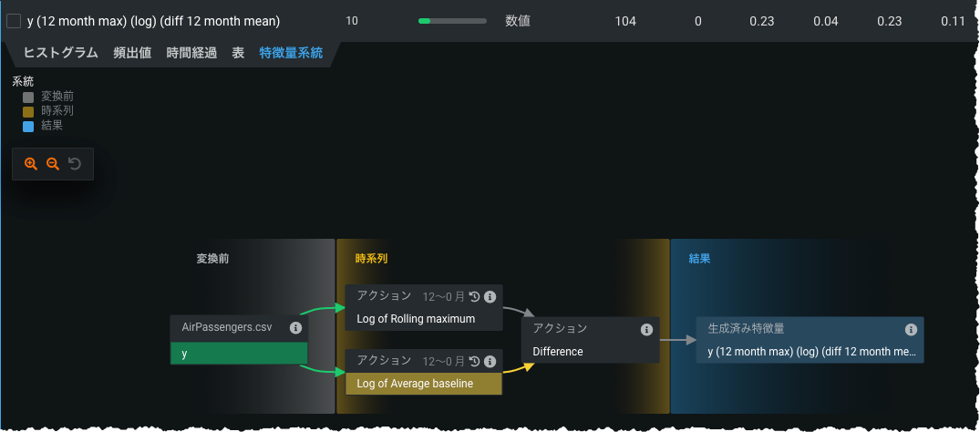Screen dimensions: 980x432
Task: Open info icon on AirPassengers.csv node
Action: (295, 328)
